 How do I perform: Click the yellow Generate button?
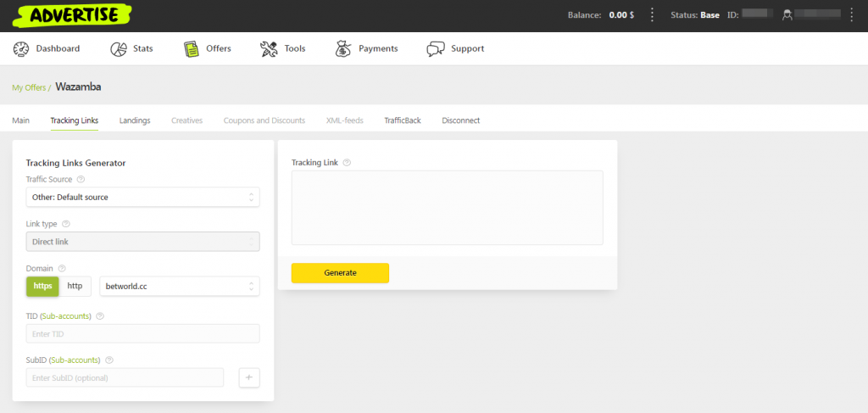[x=340, y=273]
